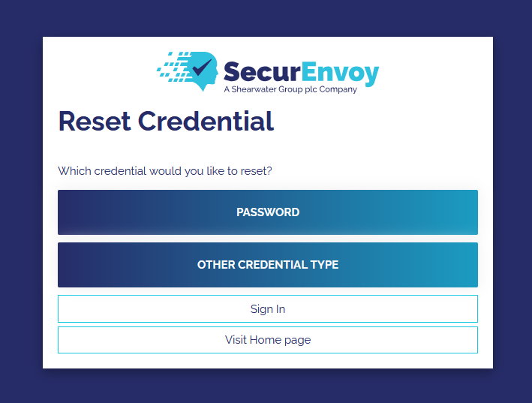Viewport: 532px width, 403px height.
Task: Click the word 'Company' in the logo tagline
Action: click(338, 89)
